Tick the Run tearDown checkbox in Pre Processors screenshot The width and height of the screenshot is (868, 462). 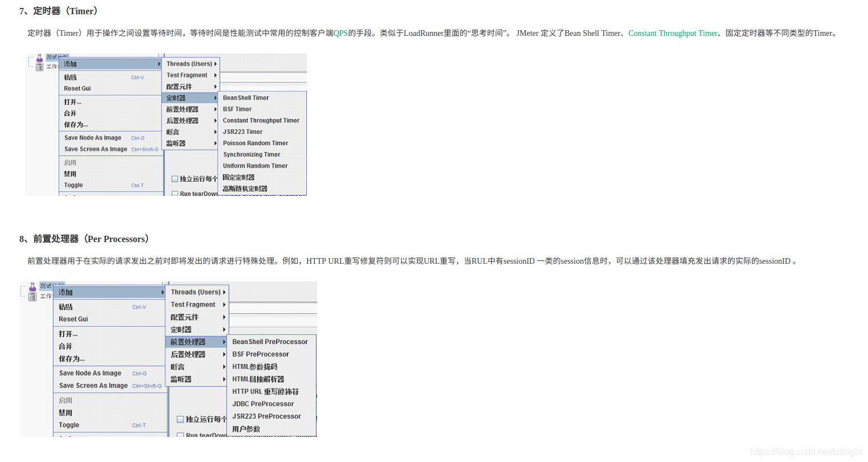coord(180,435)
